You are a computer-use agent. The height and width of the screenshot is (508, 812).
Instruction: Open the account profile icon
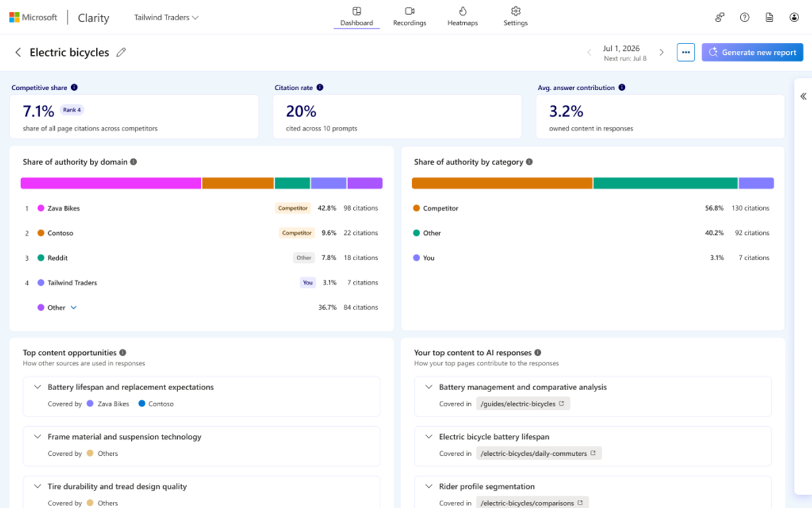click(x=794, y=18)
